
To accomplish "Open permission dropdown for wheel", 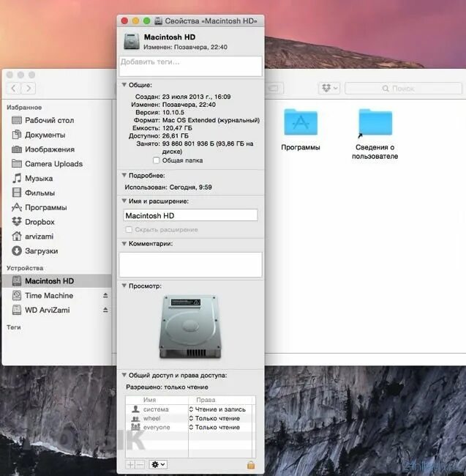I will click(x=214, y=418).
